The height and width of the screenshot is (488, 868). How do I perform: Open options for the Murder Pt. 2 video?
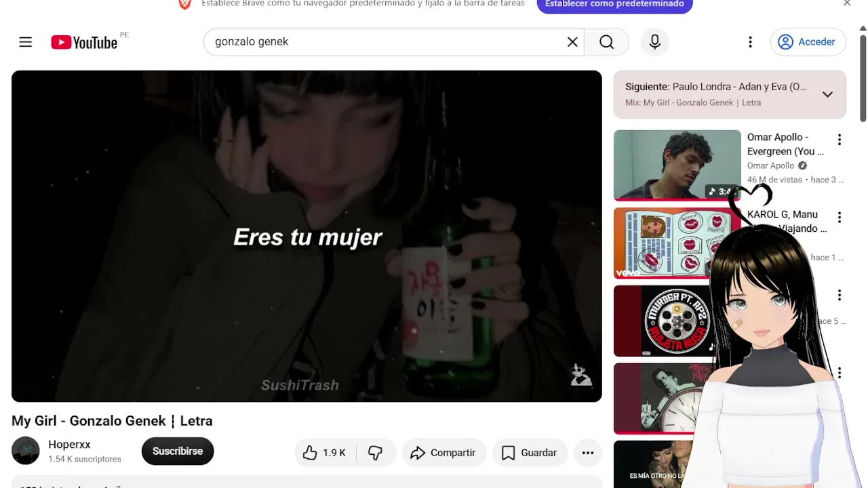(840, 296)
